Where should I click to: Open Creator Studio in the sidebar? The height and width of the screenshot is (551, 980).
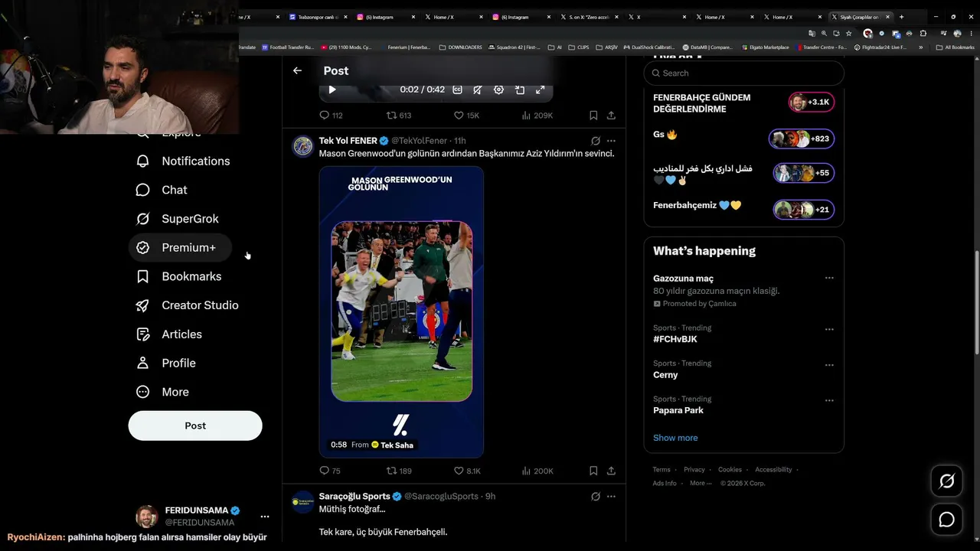(x=187, y=305)
